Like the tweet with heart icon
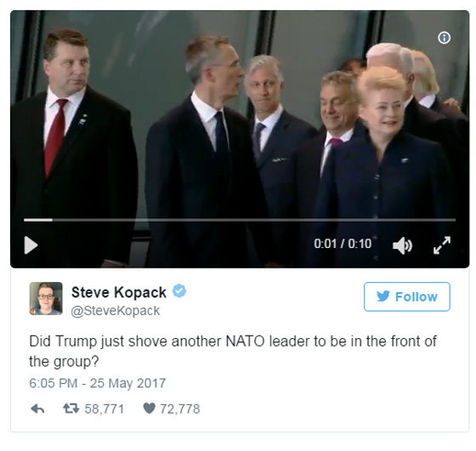This screenshot has height=451, width=476. (149, 409)
